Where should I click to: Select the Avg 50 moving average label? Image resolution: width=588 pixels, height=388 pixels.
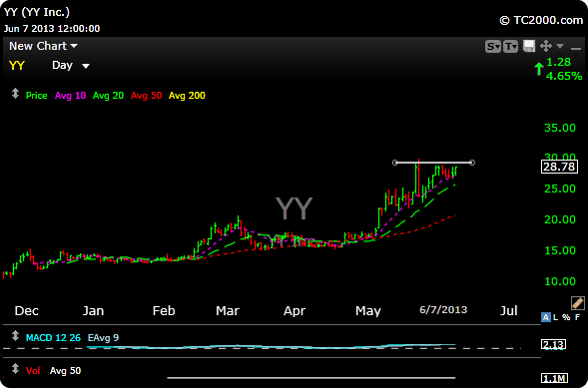(146, 96)
